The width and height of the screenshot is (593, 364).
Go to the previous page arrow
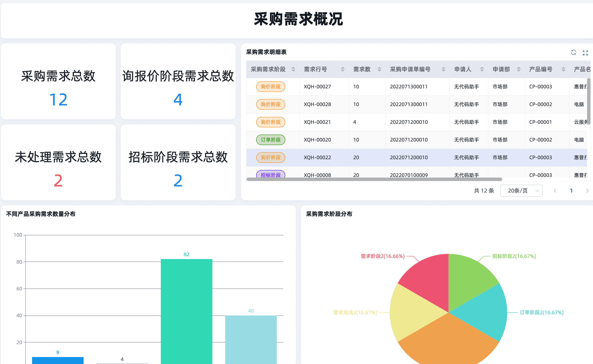pos(555,191)
